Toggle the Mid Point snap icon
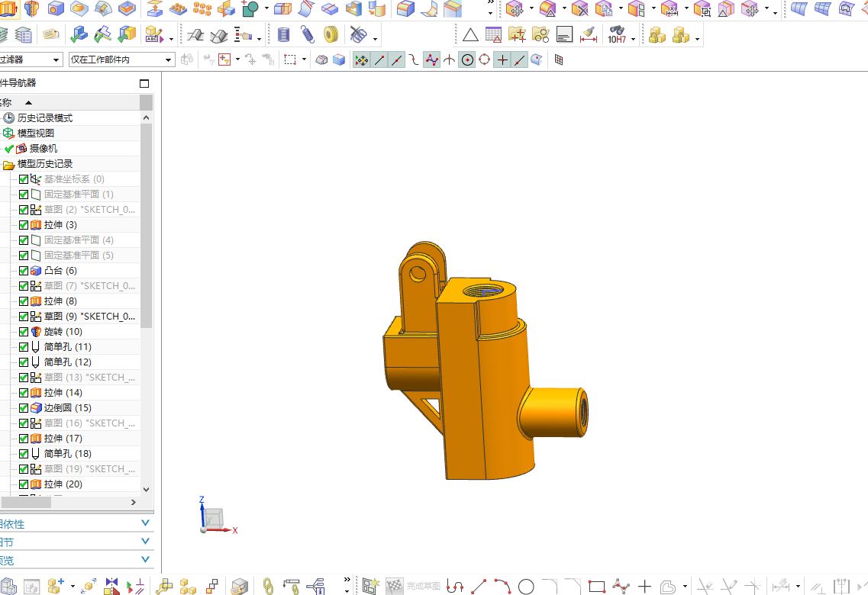The height and width of the screenshot is (595, 868). click(x=397, y=59)
